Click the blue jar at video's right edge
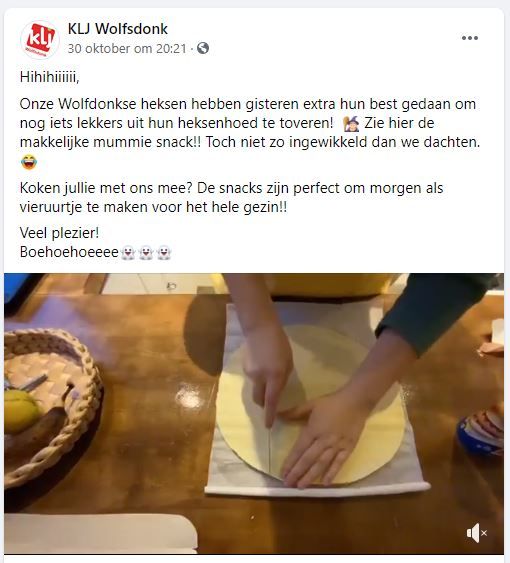This screenshot has height=563, width=510. 481,431
